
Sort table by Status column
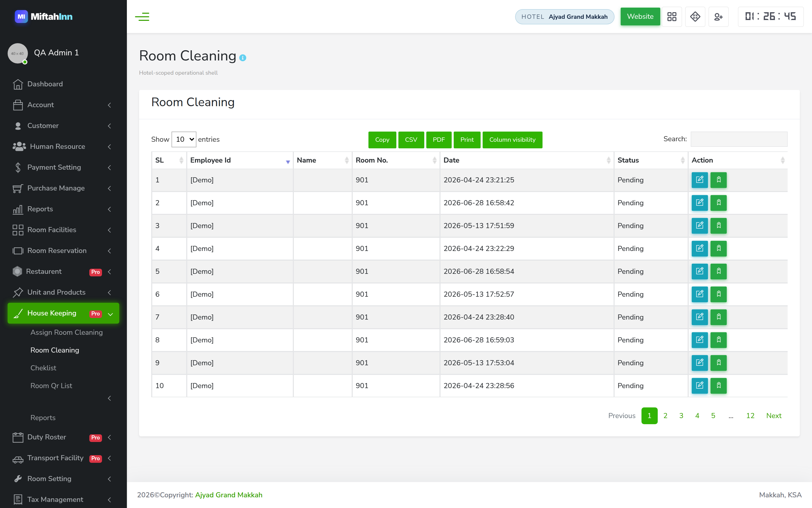(651, 160)
